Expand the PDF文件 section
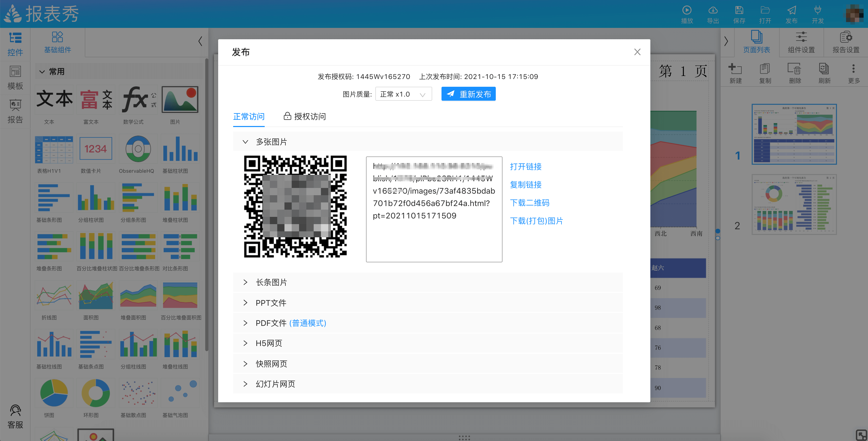 (245, 323)
